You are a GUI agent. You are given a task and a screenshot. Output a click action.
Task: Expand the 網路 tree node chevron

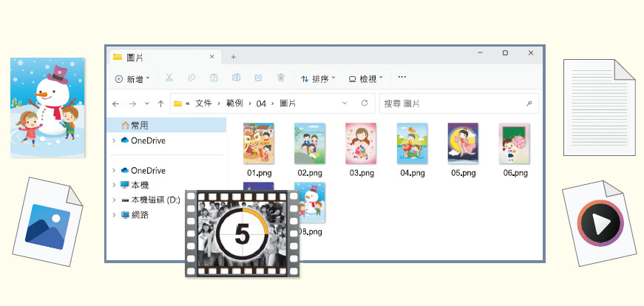coord(113,215)
